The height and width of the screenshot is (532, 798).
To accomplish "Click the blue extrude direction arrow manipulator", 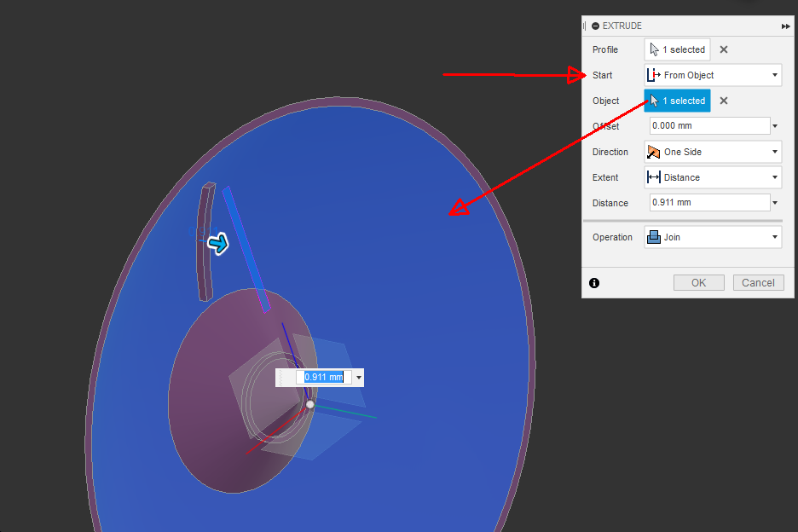I will point(218,243).
